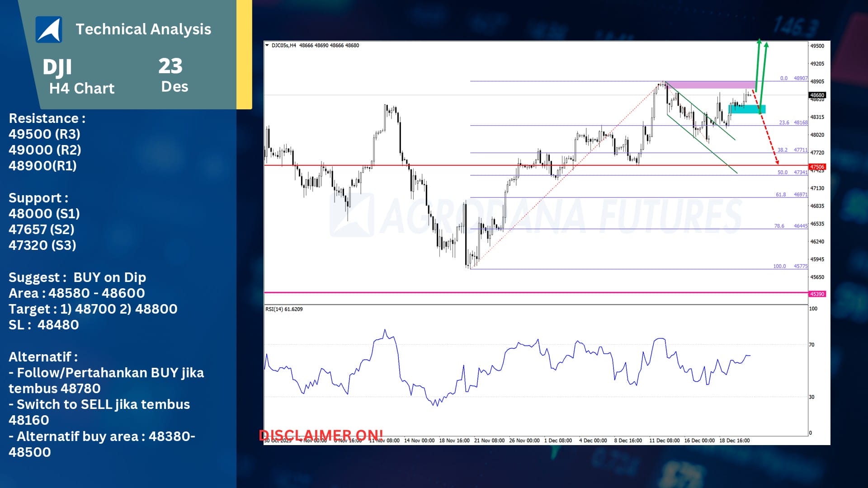
Task: Click the 49500 price on the price axis
Action: (x=817, y=46)
